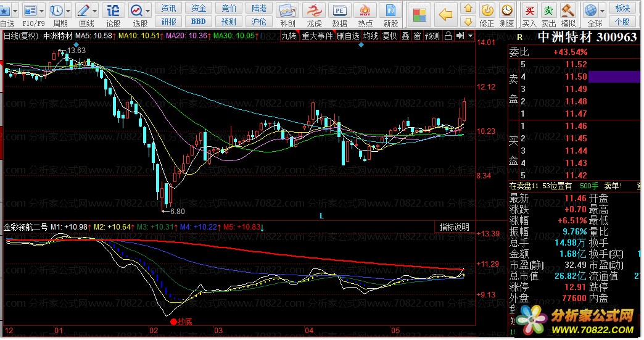Expand the 选股 dropdown arrow
Screen dimensions: 644x340
(147, 10)
